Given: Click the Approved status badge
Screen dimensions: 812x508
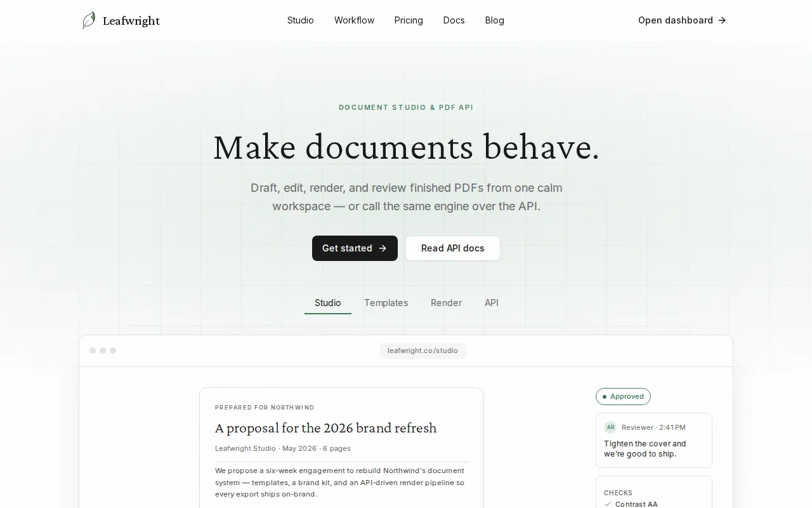Looking at the screenshot, I should point(623,396).
